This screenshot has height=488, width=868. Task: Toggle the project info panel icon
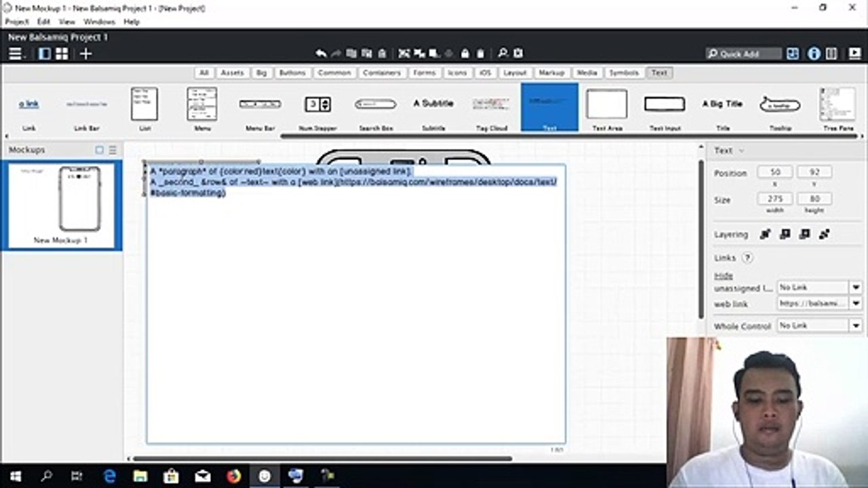(x=831, y=54)
